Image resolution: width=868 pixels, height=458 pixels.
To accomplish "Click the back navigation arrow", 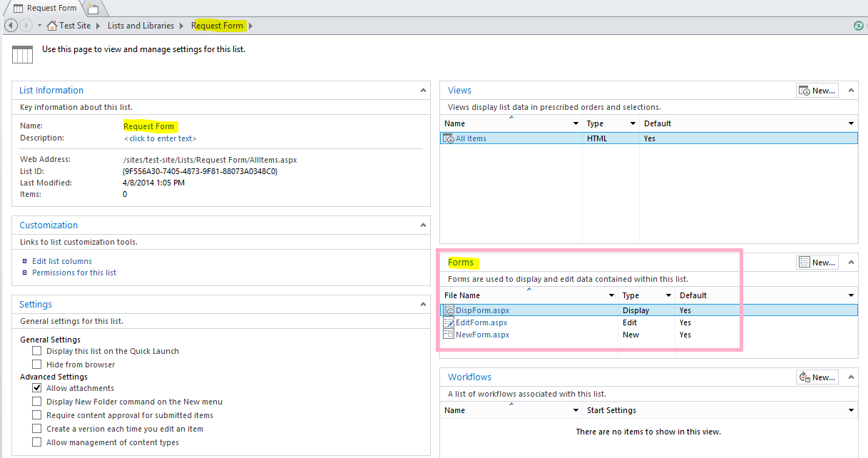I will pyautogui.click(x=10, y=25).
